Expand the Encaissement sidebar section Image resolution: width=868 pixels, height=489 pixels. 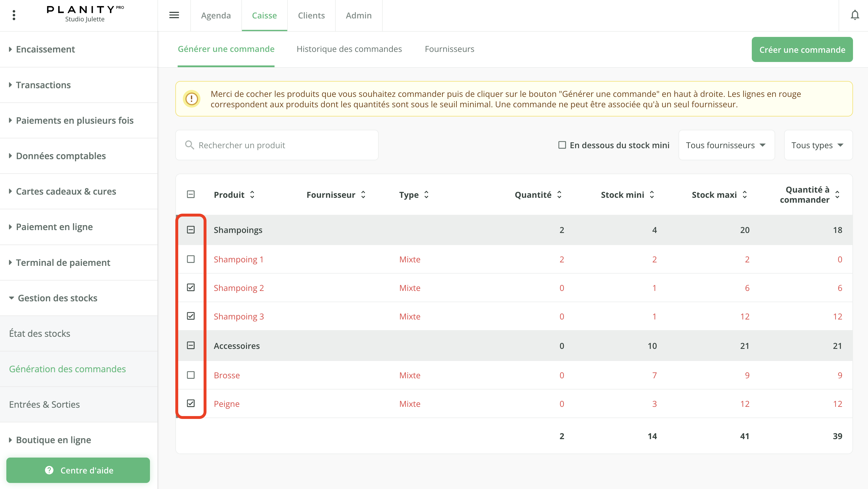click(x=46, y=49)
